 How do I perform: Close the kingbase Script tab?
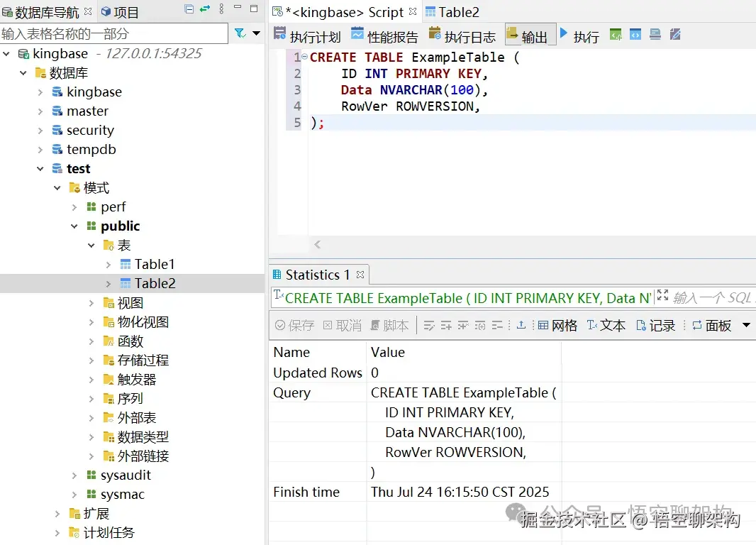[413, 11]
